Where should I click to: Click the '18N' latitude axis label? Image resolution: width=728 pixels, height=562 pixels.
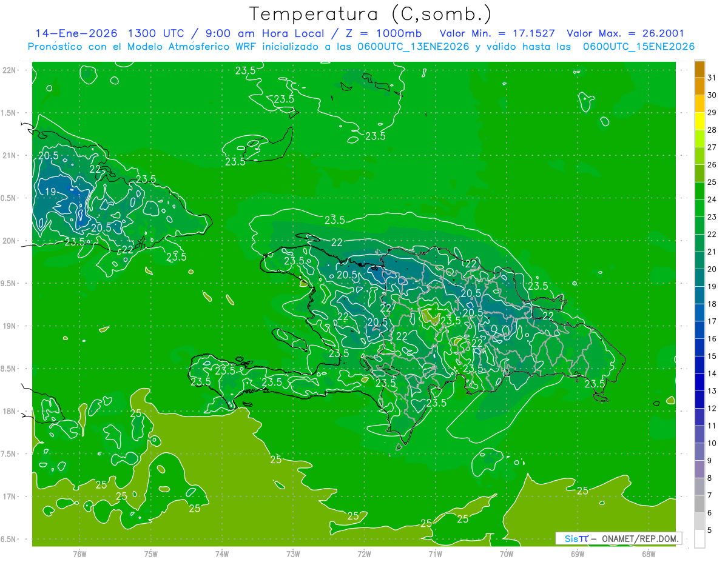pos(9,412)
